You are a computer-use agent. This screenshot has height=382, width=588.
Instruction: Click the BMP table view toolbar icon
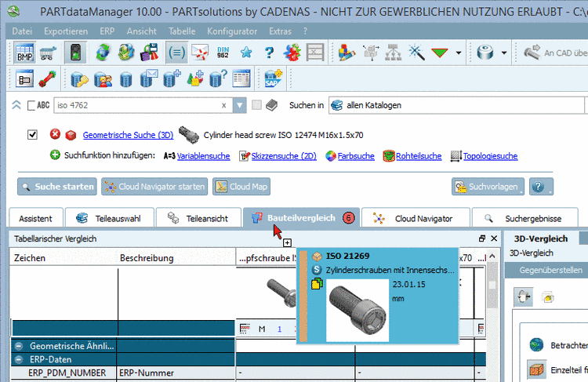click(25, 53)
